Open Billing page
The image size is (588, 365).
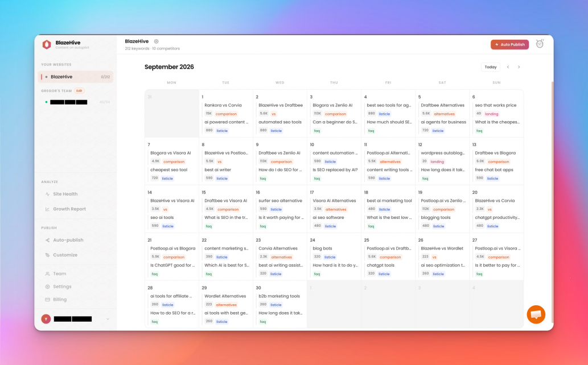[60, 300]
